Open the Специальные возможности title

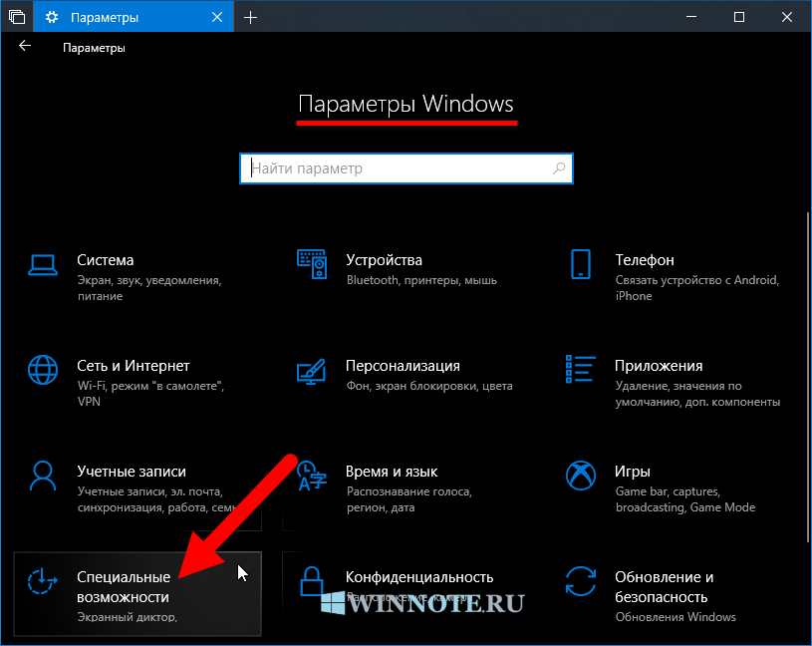(124, 587)
